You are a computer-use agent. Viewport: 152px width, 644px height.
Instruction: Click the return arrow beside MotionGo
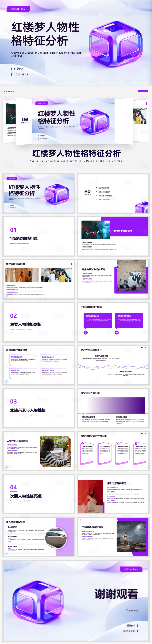click(25, 91)
